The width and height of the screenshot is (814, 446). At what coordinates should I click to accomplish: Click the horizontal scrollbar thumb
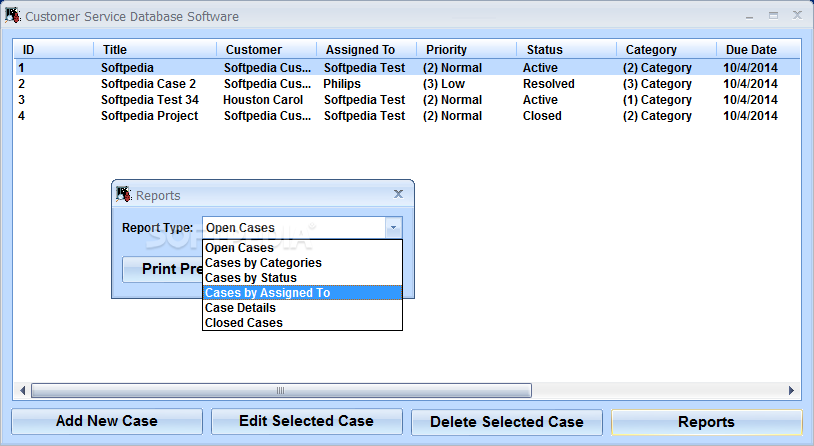281,390
